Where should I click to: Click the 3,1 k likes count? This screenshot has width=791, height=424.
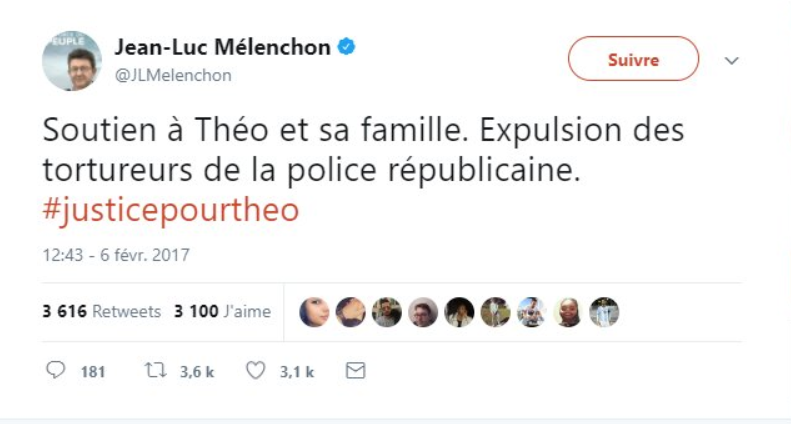click(x=297, y=372)
